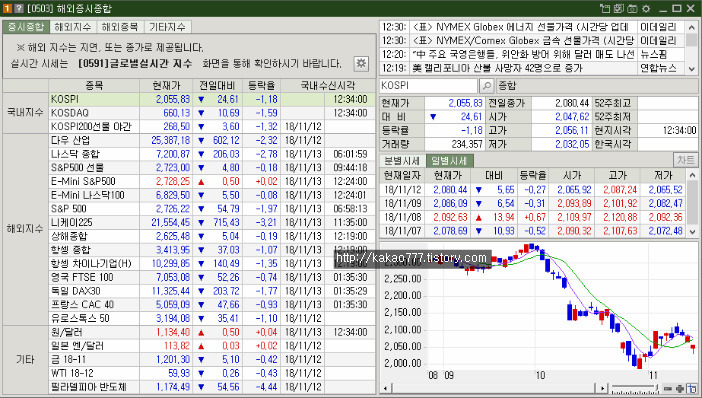Click the 차트 button
The image size is (702, 398).
pyautogui.click(x=685, y=160)
